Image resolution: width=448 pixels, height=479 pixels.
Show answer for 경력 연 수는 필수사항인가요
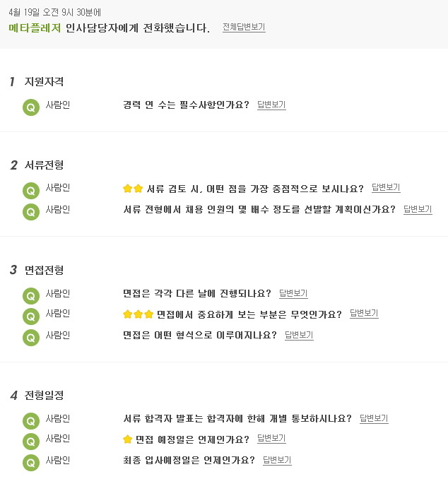coord(271,105)
